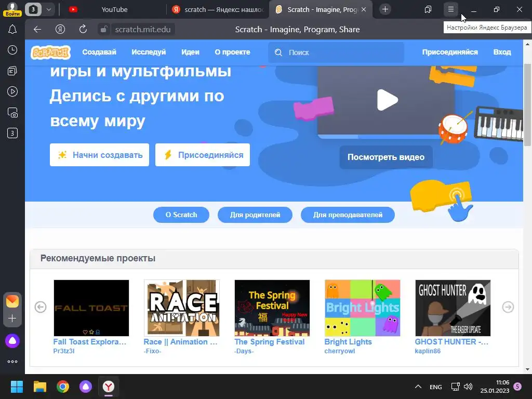Open the volume speaker icon in tray
Viewport: 532px width, 399px height.
[468, 387]
